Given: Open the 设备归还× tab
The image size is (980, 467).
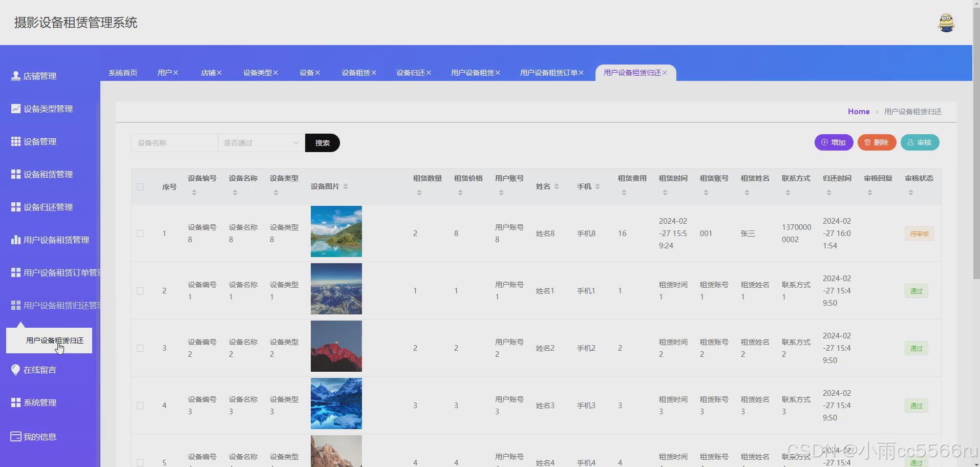Looking at the screenshot, I should pyautogui.click(x=413, y=72).
